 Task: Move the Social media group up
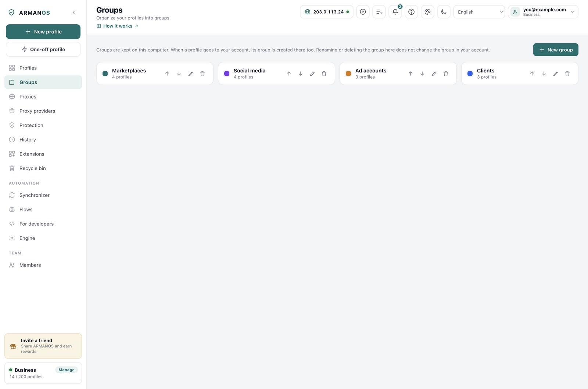click(289, 74)
